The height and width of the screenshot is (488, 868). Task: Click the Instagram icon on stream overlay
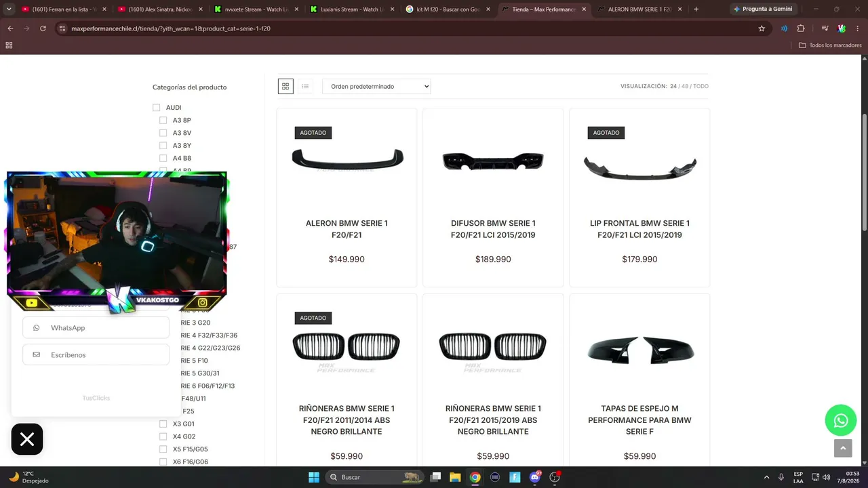pyautogui.click(x=202, y=302)
